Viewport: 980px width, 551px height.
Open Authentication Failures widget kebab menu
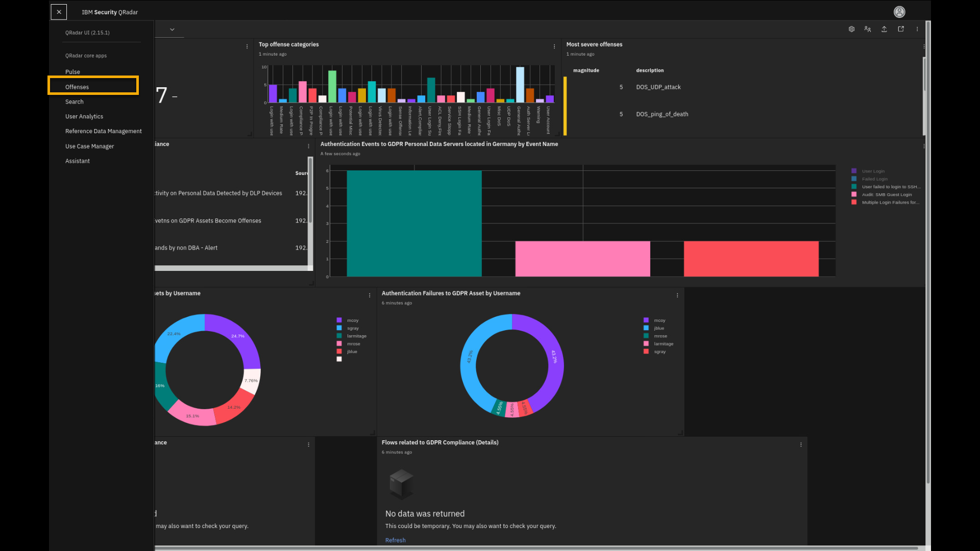[x=677, y=295]
